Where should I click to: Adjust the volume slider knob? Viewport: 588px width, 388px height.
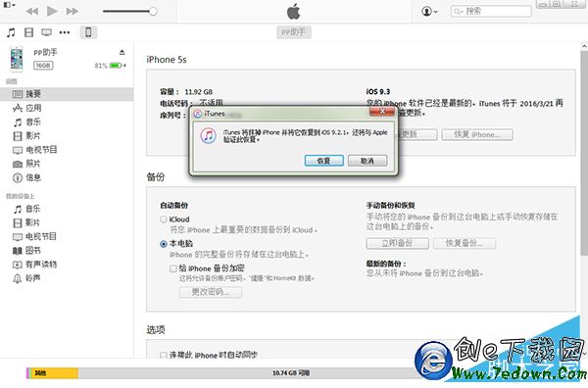pyautogui.click(x=153, y=11)
